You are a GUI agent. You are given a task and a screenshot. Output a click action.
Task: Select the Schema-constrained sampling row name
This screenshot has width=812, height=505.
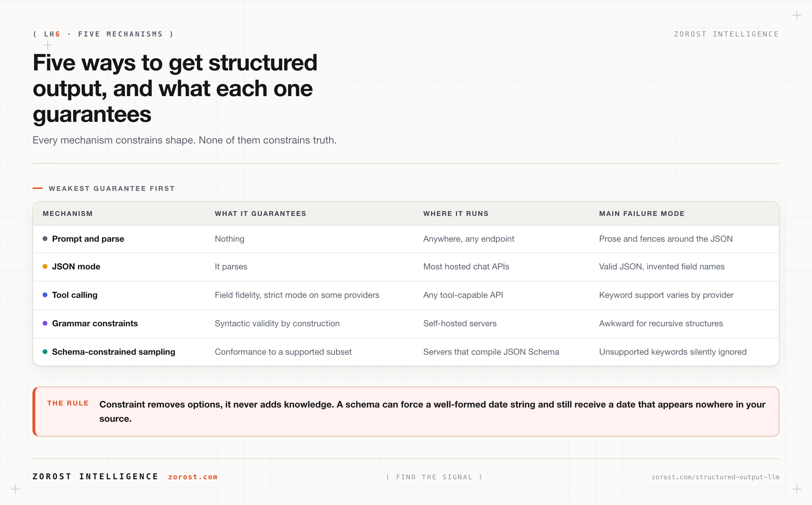[114, 352]
